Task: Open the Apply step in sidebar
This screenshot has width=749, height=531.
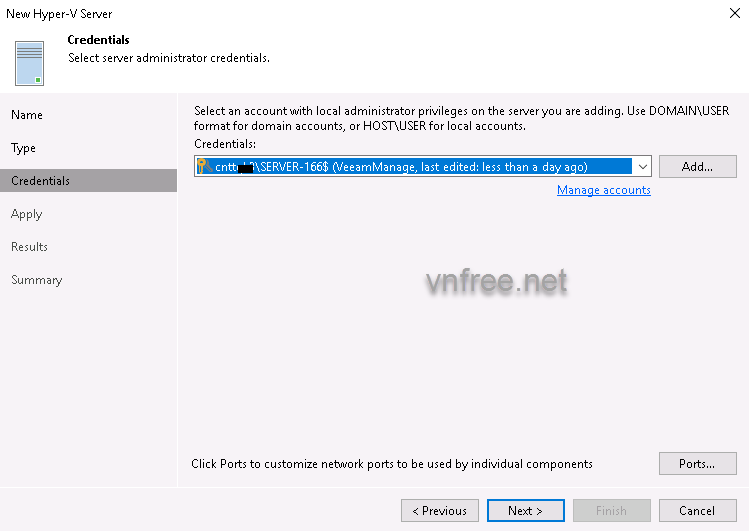Action: 27,214
